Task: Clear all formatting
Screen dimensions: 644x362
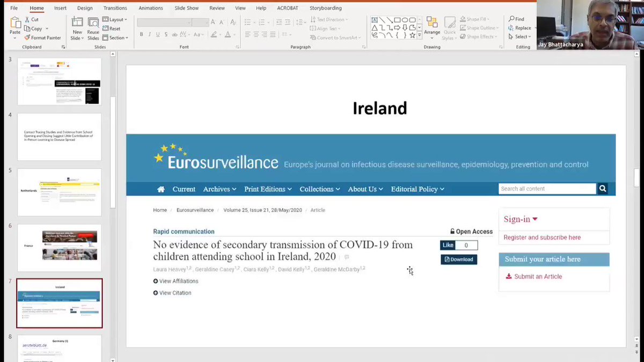Action: pyautogui.click(x=233, y=22)
